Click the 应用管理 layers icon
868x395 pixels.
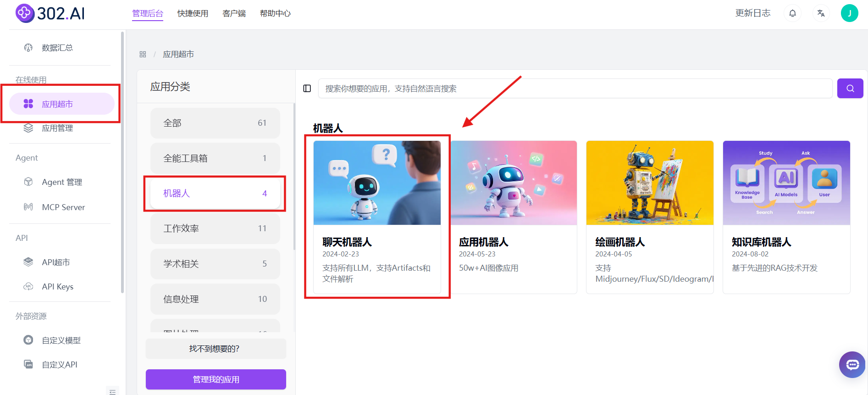[28, 128]
